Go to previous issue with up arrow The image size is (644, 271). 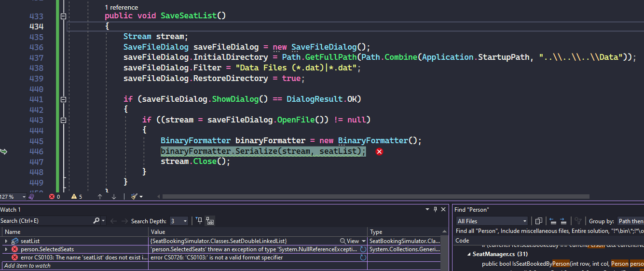100,197
